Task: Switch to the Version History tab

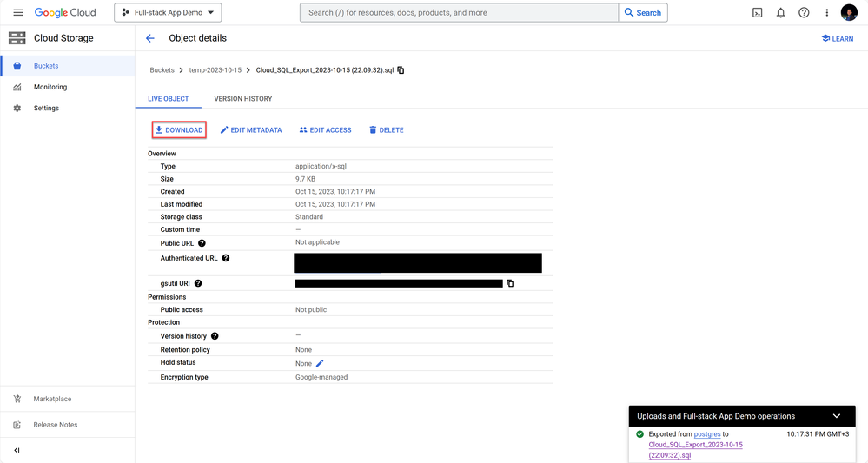Action: (x=243, y=98)
